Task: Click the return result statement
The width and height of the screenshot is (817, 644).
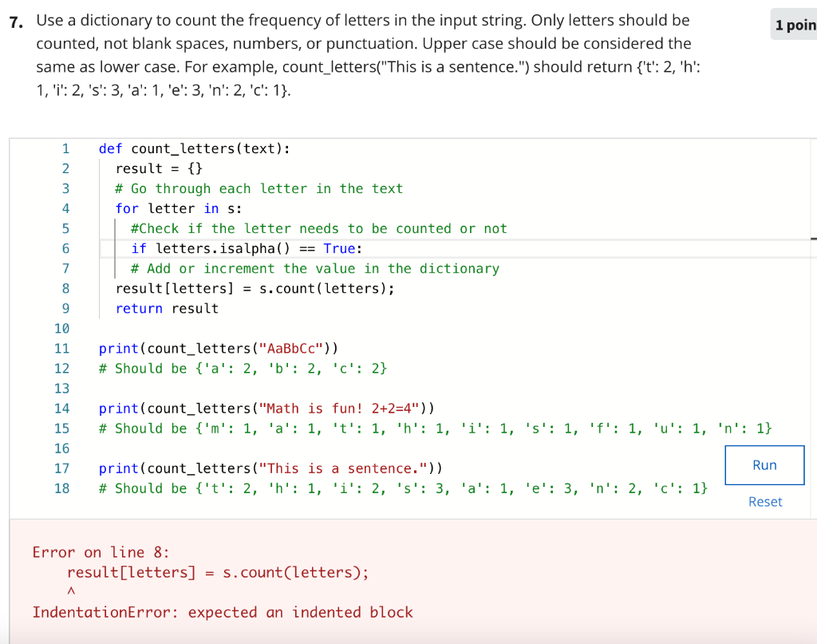Action: [x=168, y=308]
